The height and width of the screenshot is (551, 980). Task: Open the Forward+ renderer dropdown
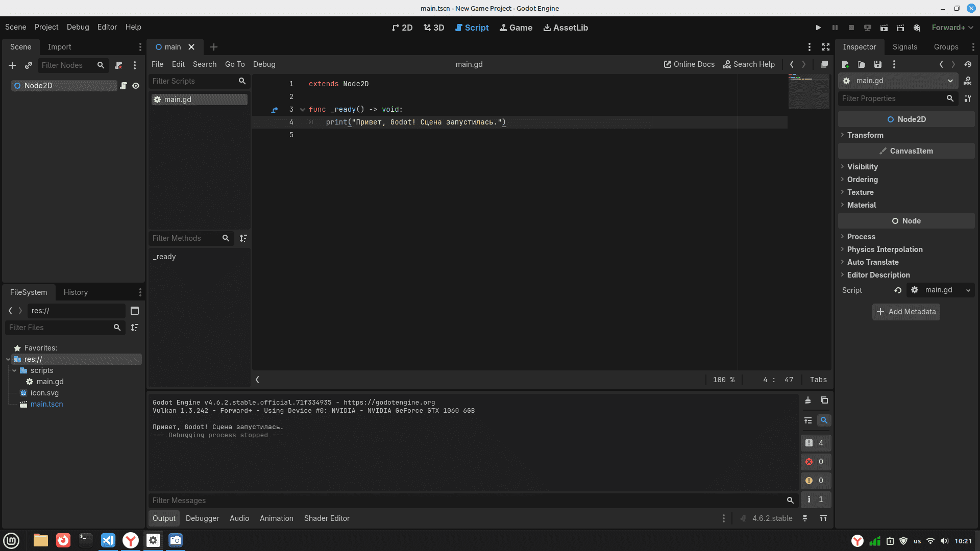(x=952, y=28)
